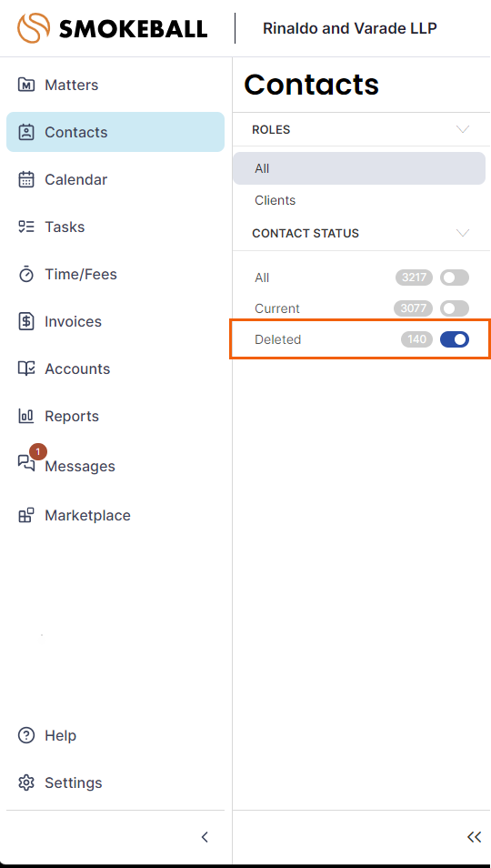Click the Invoices dollar icon
Viewport: 491px width, 868px height.
tap(26, 321)
